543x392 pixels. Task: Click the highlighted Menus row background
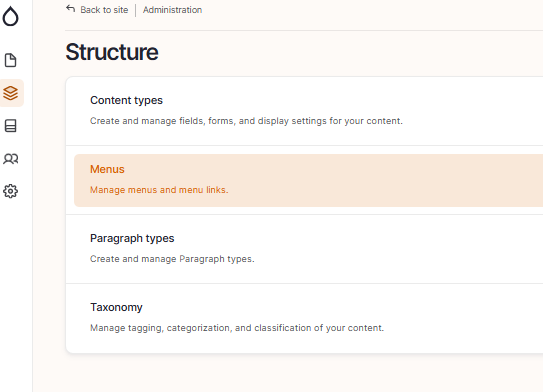[x=309, y=180]
